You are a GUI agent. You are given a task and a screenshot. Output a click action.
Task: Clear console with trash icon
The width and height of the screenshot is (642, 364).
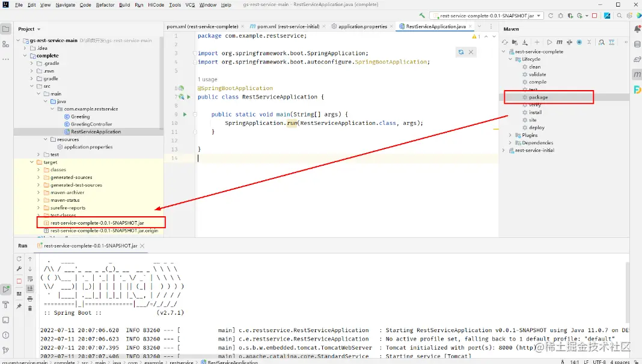coord(30,308)
